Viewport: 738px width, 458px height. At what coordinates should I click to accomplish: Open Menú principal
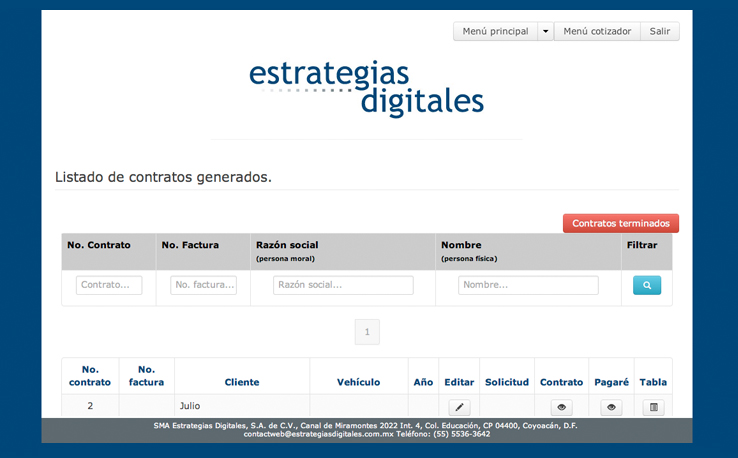tap(495, 32)
